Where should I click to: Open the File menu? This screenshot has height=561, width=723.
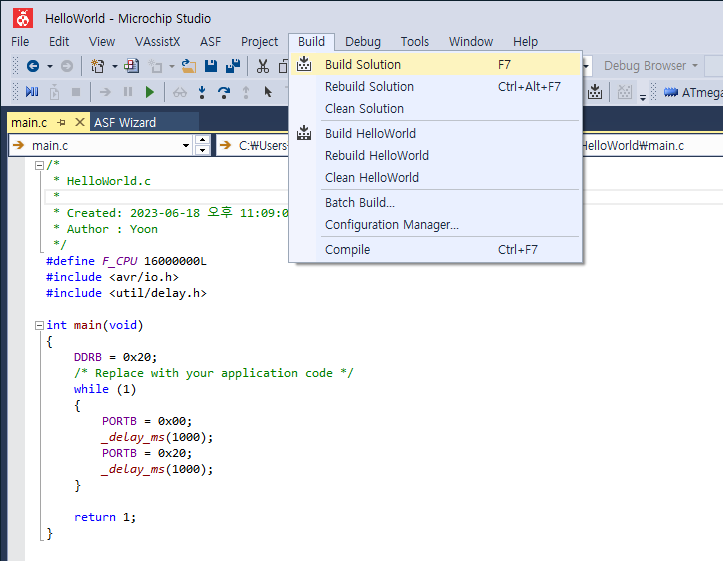pos(20,42)
